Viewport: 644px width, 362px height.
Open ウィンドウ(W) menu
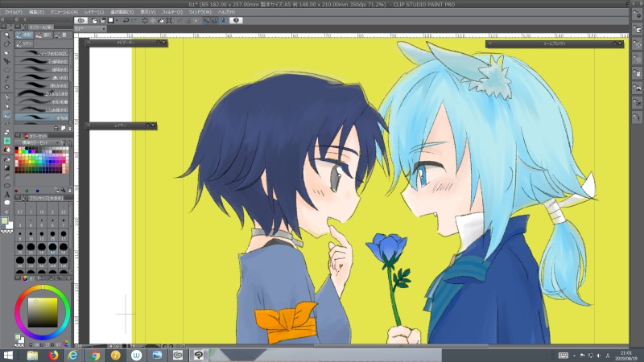click(x=200, y=12)
